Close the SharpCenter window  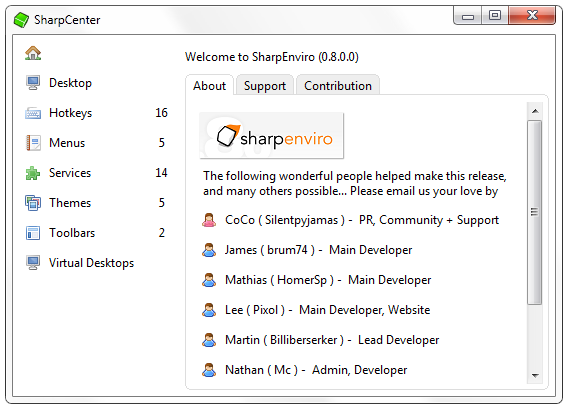(532, 16)
